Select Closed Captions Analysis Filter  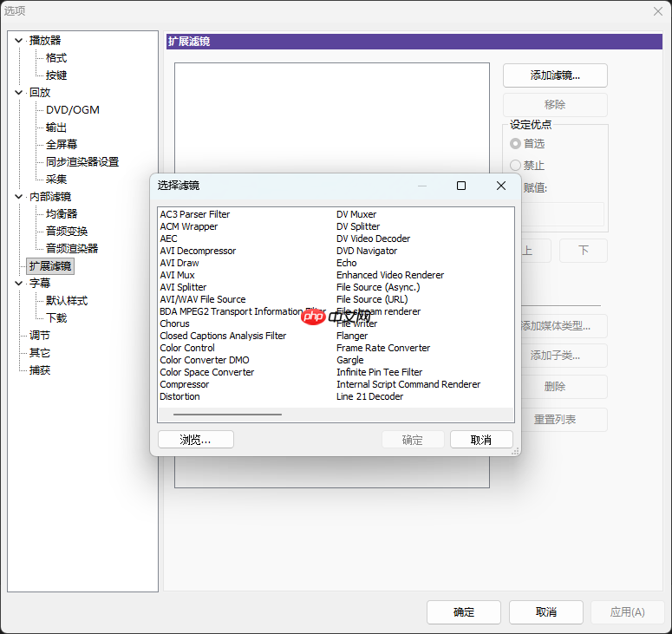tap(223, 336)
